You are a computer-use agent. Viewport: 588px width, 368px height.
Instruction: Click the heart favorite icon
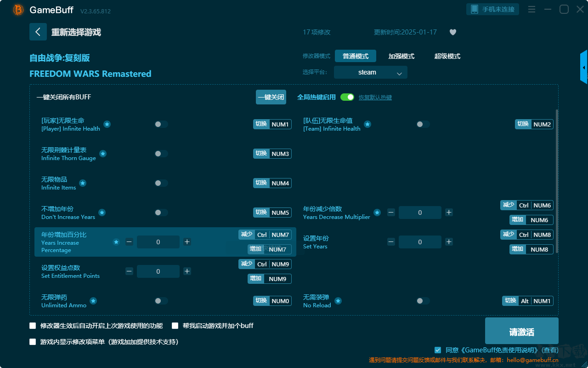pos(453,32)
